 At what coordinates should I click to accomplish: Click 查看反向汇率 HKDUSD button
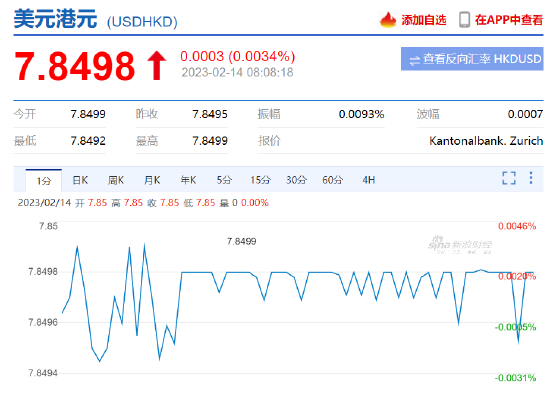(472, 59)
